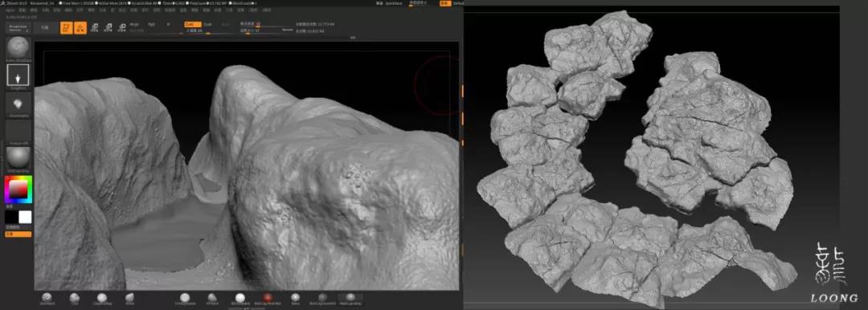Screen dimensions: 868x310
Task: Click the Projection Master button
Action: [x=18, y=27]
